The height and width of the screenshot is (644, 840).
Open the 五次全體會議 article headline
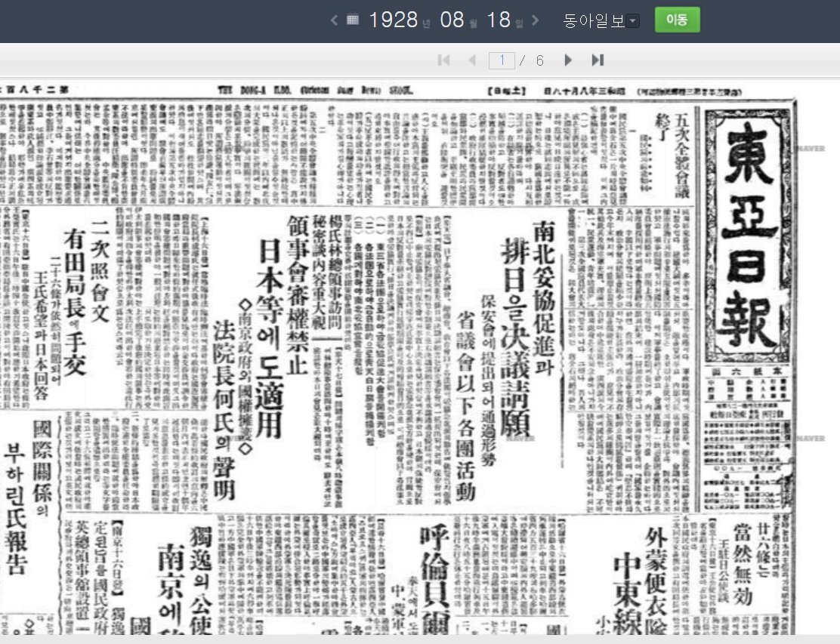click(x=681, y=156)
